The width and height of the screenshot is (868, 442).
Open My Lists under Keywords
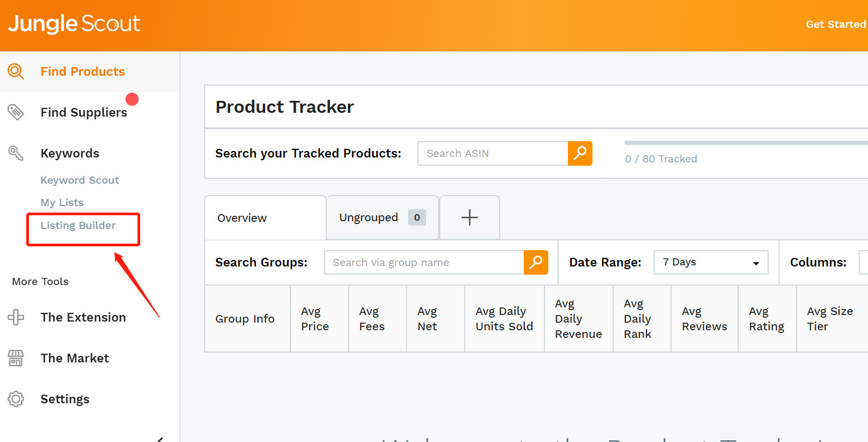[x=62, y=202]
